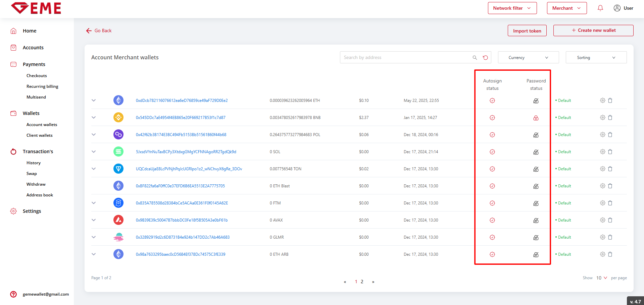
Task: Click the reset search refresh icon
Action: click(x=485, y=58)
